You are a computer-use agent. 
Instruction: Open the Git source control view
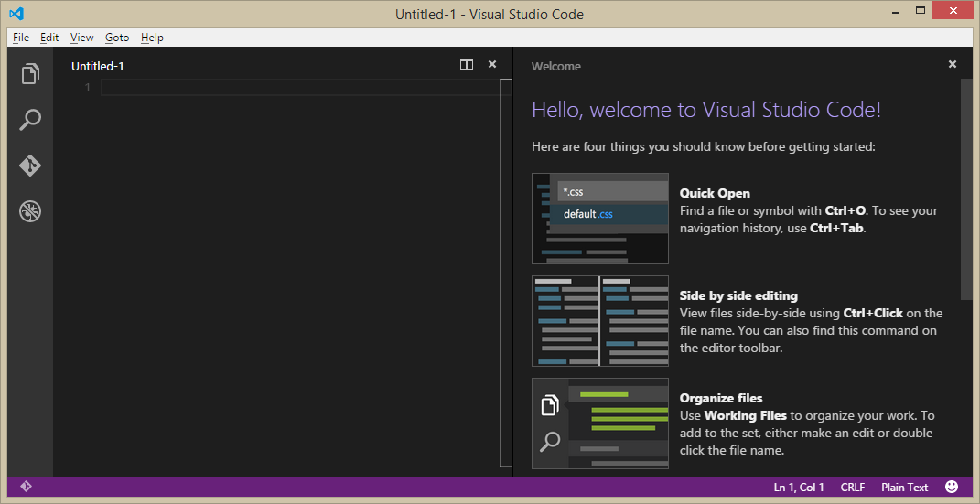point(30,166)
